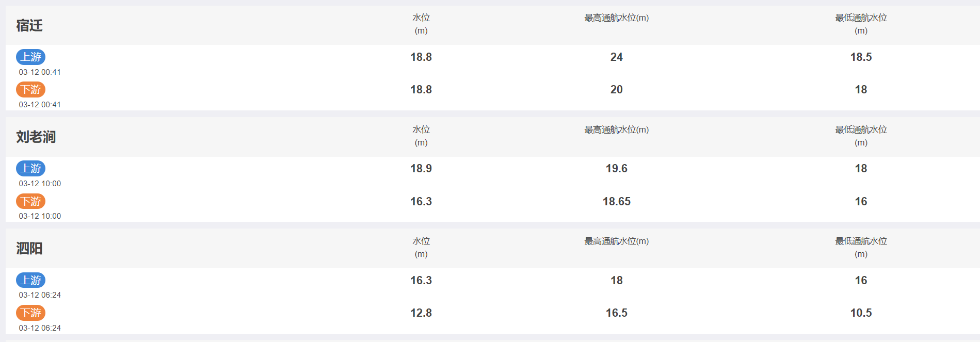Viewport: 980px width, 342px height.
Task: Select the 刘老涧 station heading
Action: click(x=36, y=137)
